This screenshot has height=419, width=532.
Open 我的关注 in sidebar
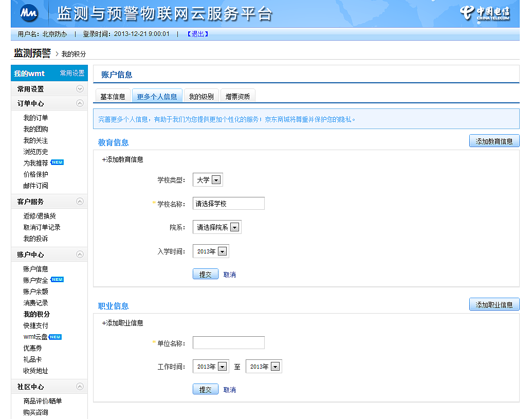35,140
